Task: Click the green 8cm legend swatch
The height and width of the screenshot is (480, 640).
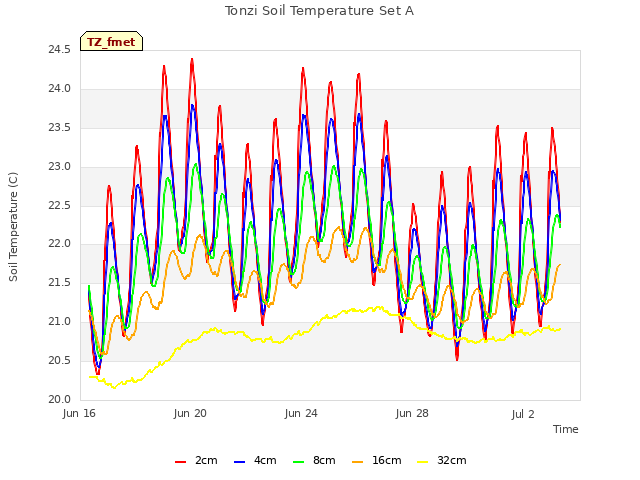Action: pyautogui.click(x=299, y=462)
